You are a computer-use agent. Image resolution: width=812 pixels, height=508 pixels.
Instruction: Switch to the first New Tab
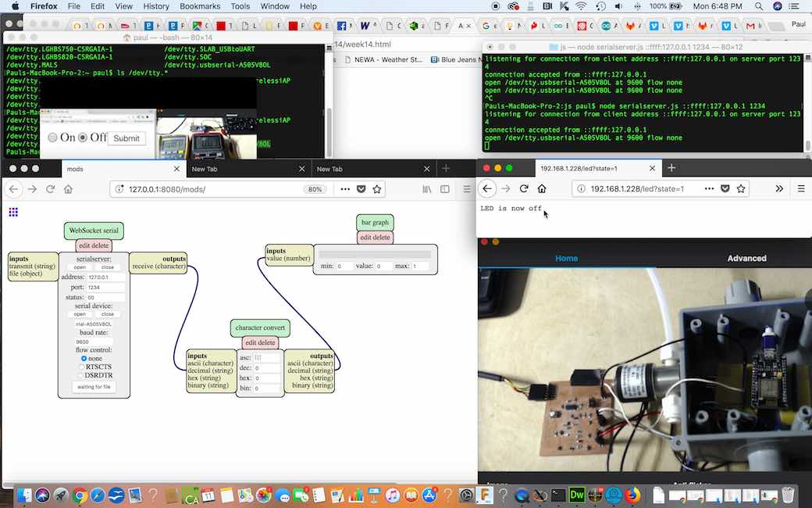(x=248, y=169)
